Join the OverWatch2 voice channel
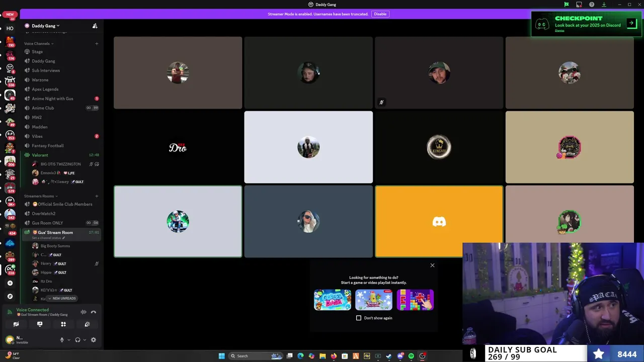Image resolution: width=644 pixels, height=362 pixels. pos(61,214)
